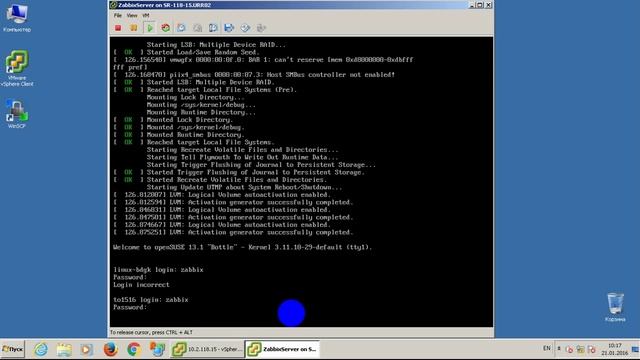
Task: Open the View menu in console window
Action: (x=132, y=15)
